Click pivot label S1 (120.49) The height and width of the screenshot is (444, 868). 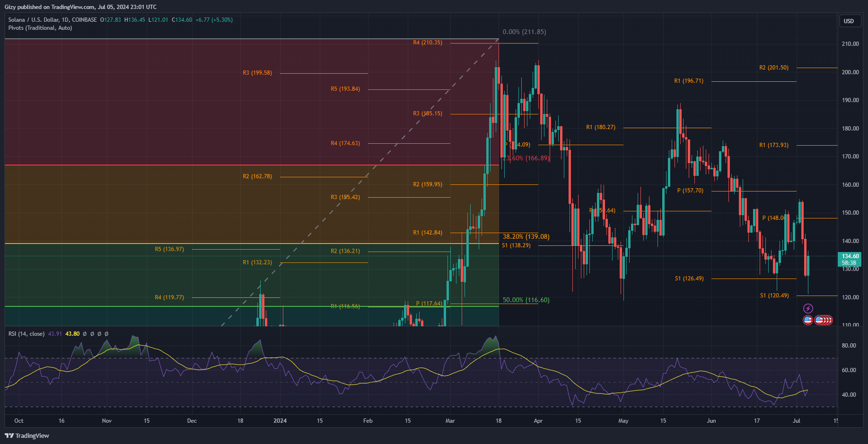coord(774,296)
